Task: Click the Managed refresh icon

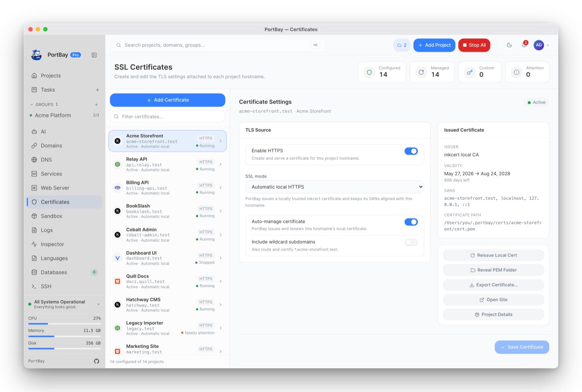Action: coord(421,72)
